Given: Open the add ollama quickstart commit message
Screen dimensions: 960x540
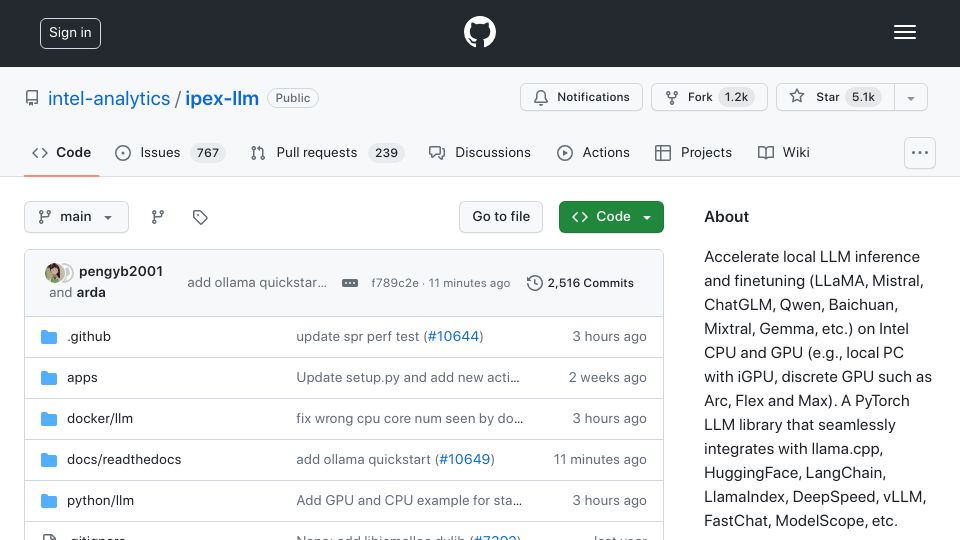Looking at the screenshot, I should point(257,282).
